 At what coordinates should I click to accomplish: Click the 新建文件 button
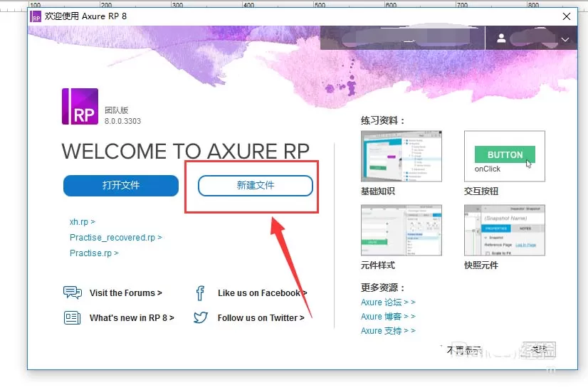[x=256, y=186]
